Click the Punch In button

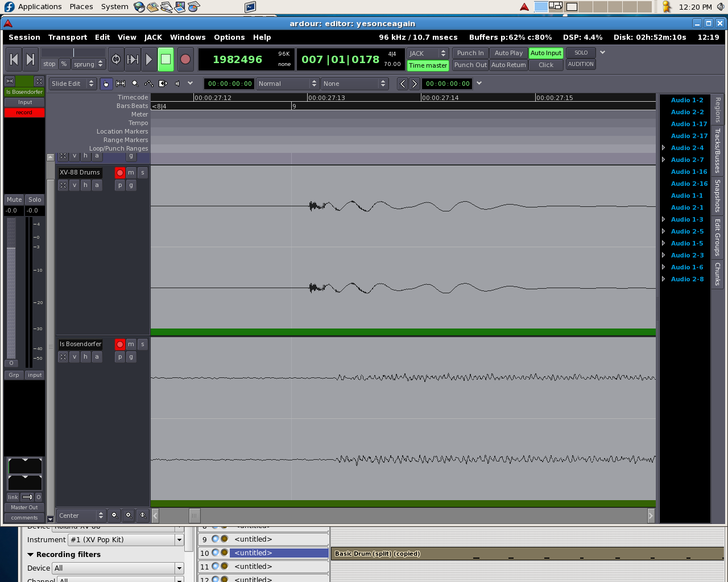click(470, 53)
